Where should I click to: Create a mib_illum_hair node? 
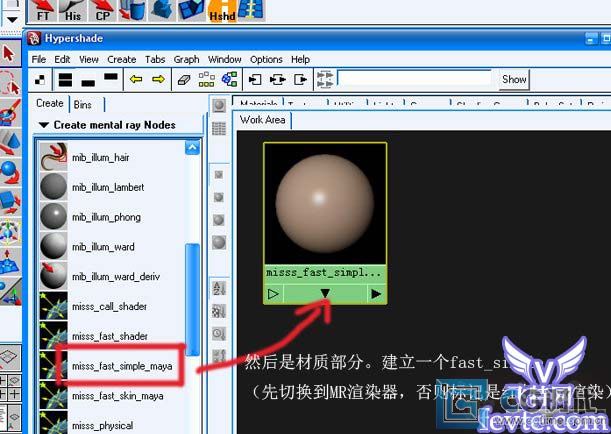(101, 157)
